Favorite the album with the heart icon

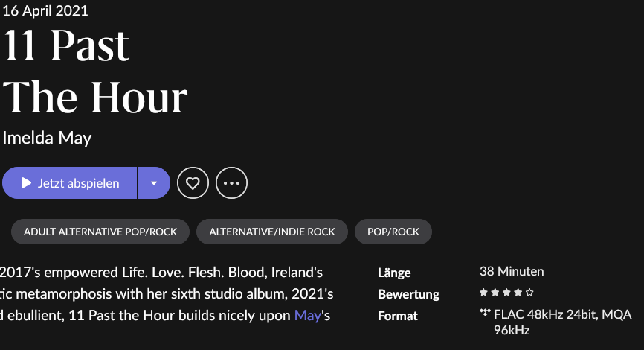click(x=193, y=183)
